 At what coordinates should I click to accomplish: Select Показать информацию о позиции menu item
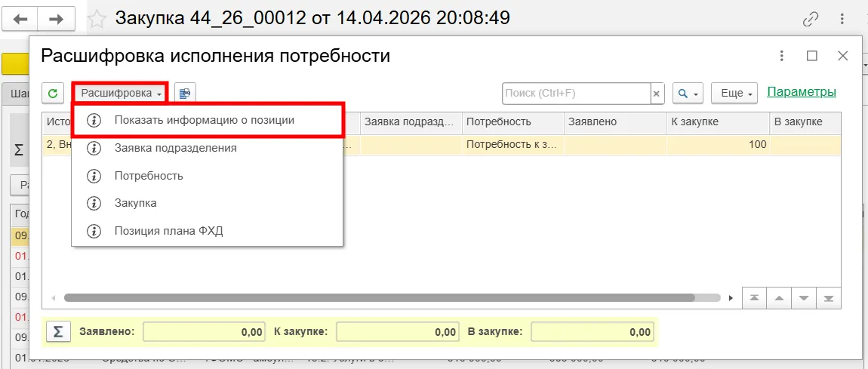point(208,120)
